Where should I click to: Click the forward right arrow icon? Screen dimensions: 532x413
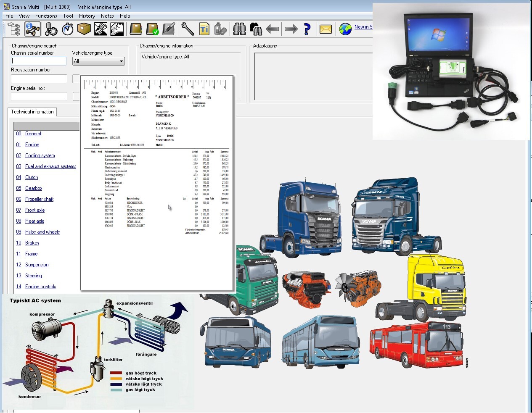pos(291,29)
